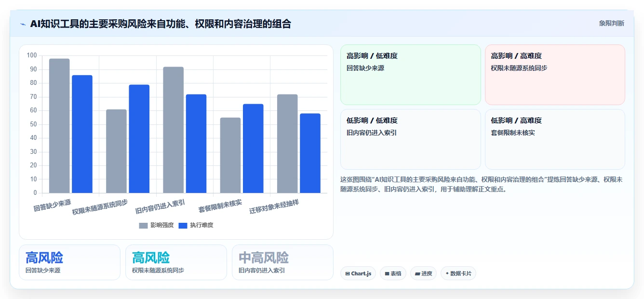The height and width of the screenshot is (299, 644).
Task: Select the 高影响 / 高难度 quadrant heading
Action: tap(516, 56)
